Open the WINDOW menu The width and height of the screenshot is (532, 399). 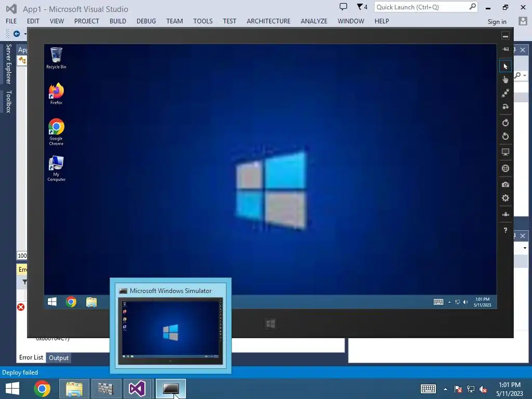(351, 21)
